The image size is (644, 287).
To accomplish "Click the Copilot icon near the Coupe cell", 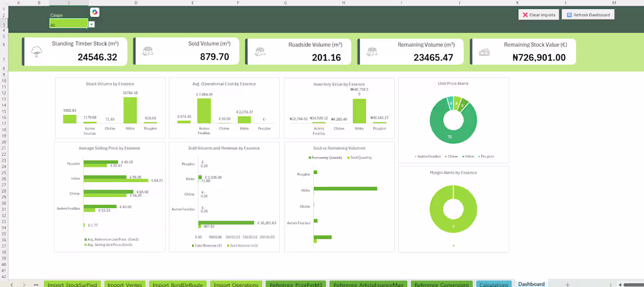I will (95, 12).
